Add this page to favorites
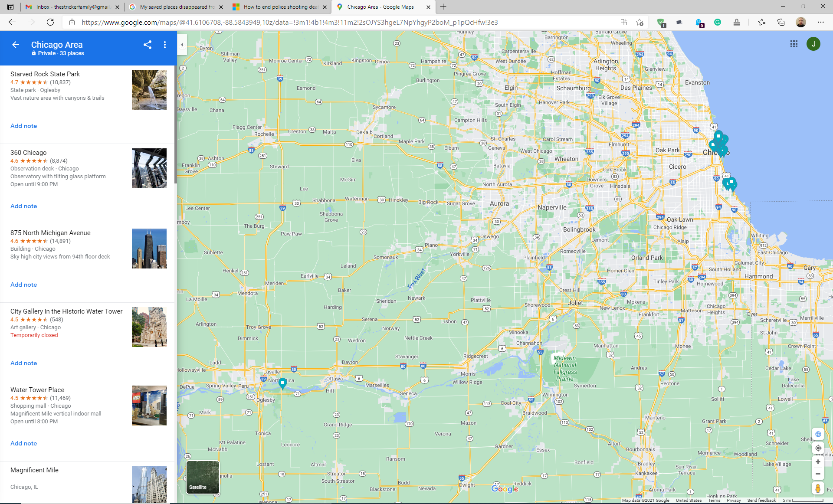Viewport: 833px width, 504px height. coord(640,22)
